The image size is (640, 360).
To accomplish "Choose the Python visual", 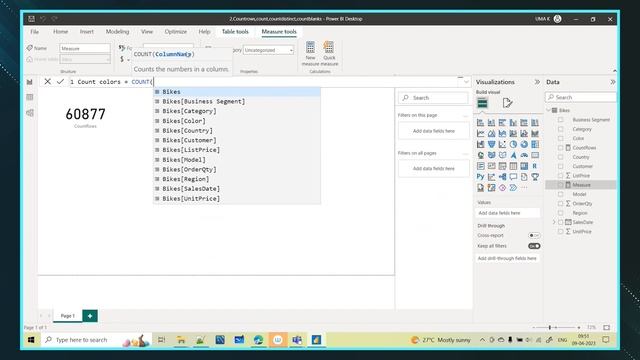I will point(480,177).
